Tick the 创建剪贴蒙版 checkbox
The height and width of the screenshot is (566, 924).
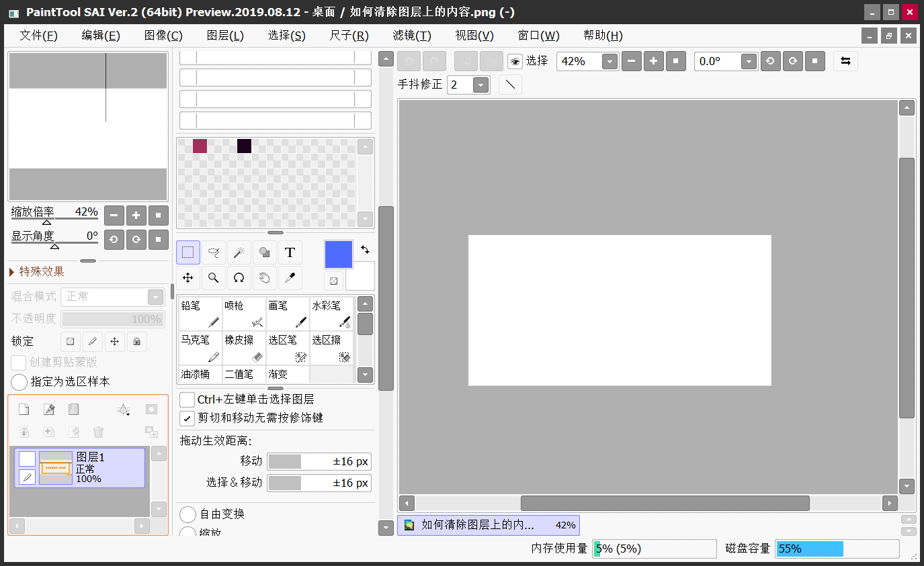pos(19,363)
